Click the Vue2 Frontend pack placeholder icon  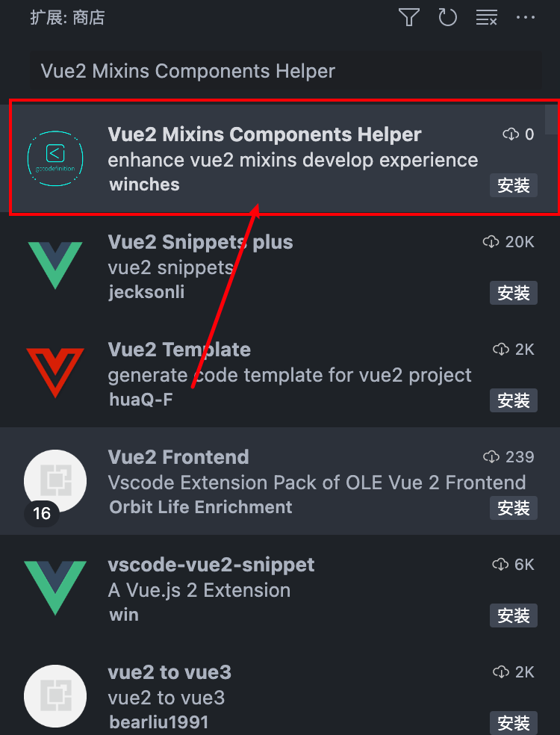55,481
